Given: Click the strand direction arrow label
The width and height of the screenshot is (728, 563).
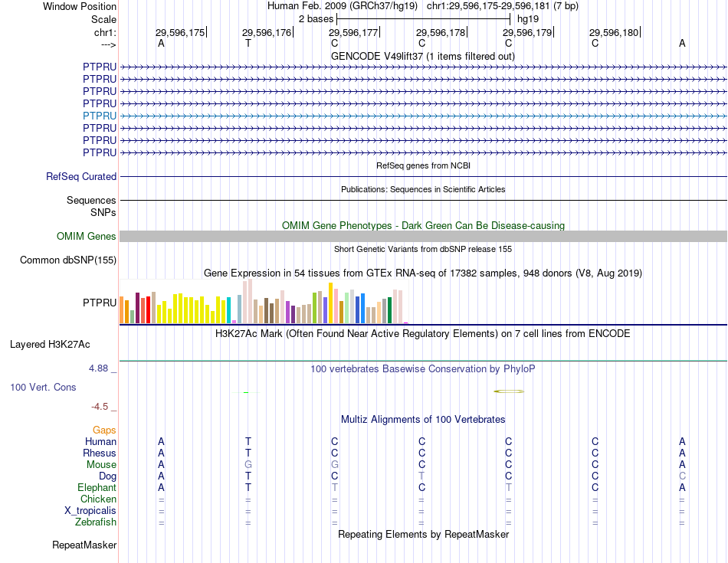Looking at the screenshot, I should 108,44.
